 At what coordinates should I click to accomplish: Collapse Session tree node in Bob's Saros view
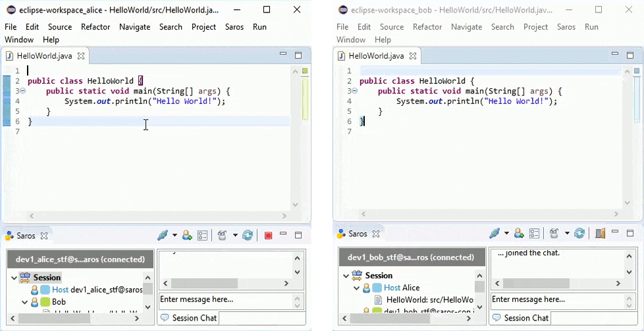tap(346, 276)
